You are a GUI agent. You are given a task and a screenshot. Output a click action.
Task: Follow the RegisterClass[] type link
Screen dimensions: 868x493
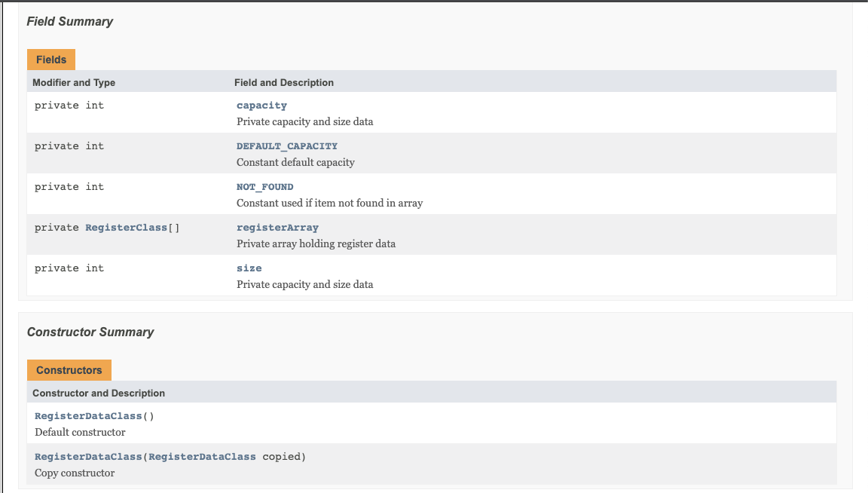pyautogui.click(x=127, y=228)
